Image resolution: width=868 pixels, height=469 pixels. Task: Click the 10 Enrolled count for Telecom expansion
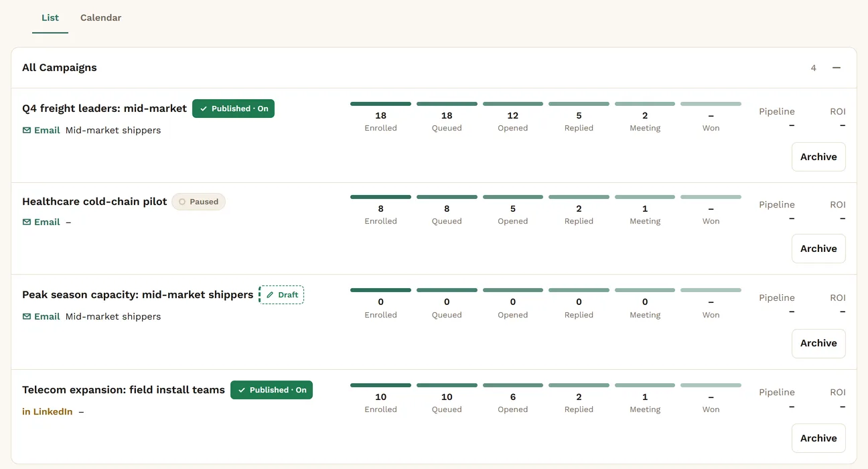click(380, 397)
